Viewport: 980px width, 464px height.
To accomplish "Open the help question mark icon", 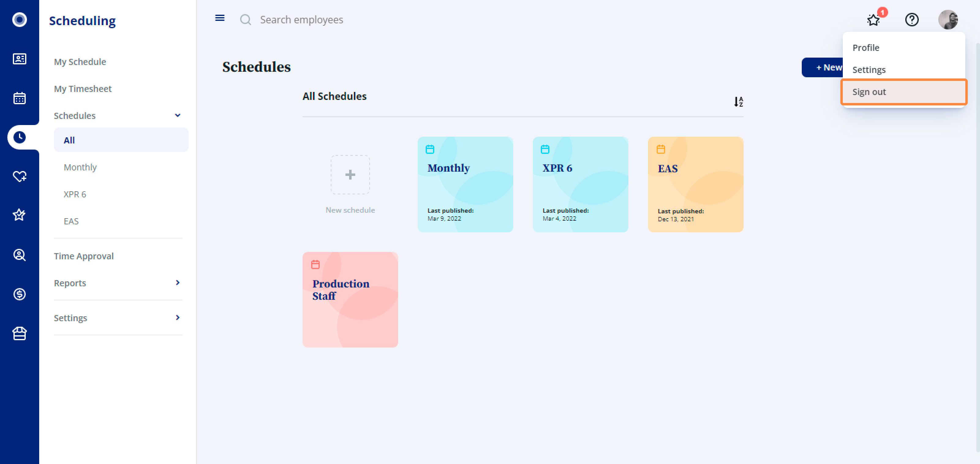I will pyautogui.click(x=911, y=19).
